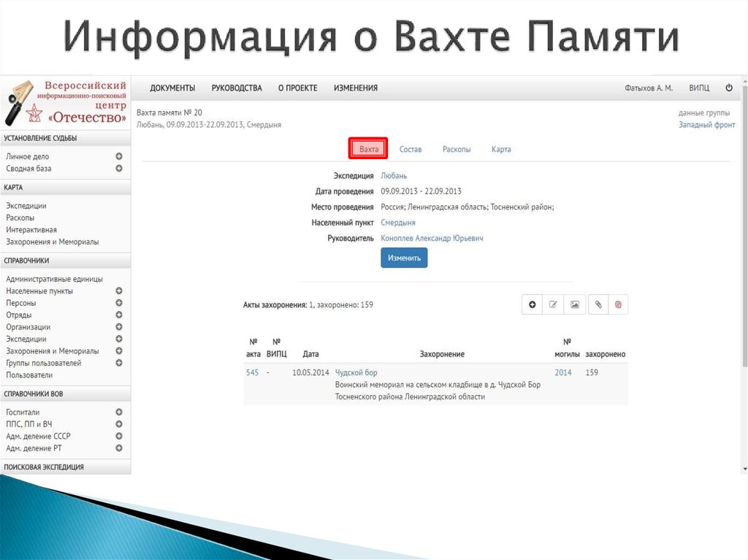The width and height of the screenshot is (748, 560).
Task: Open the ДОКУМЕНТЫ menu
Action: (x=172, y=88)
